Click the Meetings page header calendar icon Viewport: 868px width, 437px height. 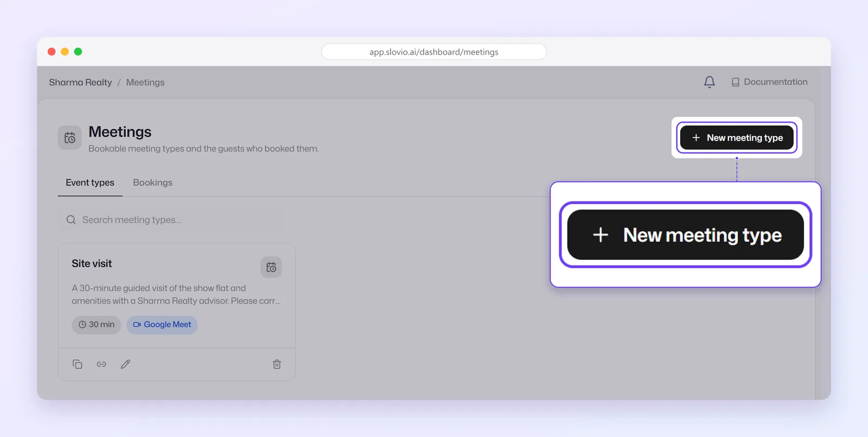(x=70, y=138)
